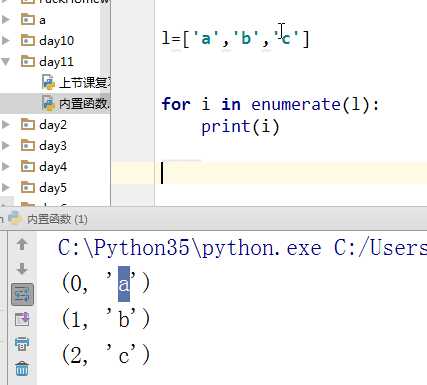Click the 'for i in enumerate(l):' line
Viewport: 427px width, 385px height.
point(270,104)
